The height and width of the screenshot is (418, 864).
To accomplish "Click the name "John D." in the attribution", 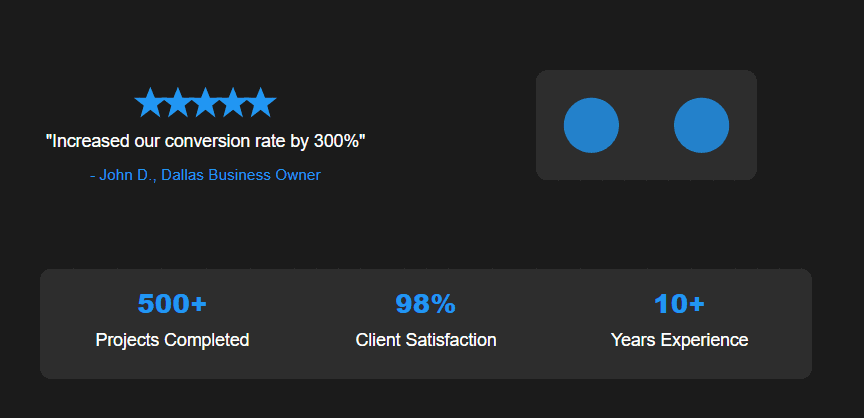I will (x=126, y=175).
